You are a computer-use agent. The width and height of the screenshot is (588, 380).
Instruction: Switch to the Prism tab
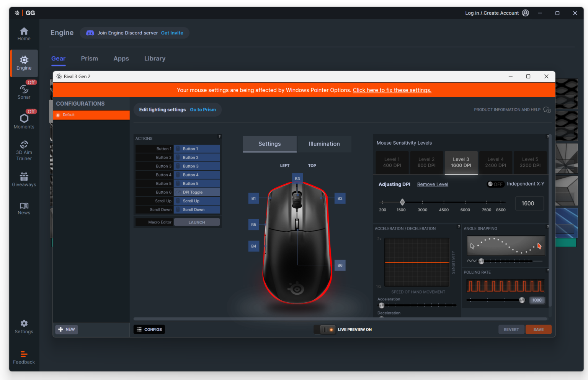[89, 59]
